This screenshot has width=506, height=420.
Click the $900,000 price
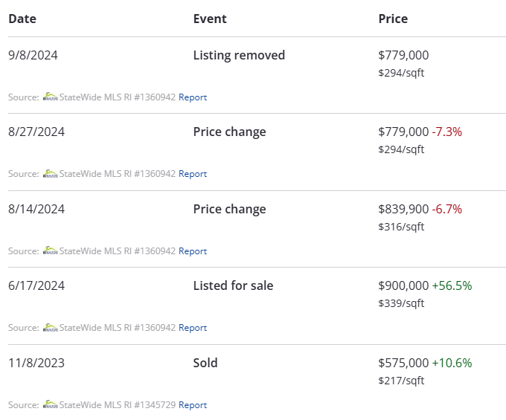[x=403, y=286]
